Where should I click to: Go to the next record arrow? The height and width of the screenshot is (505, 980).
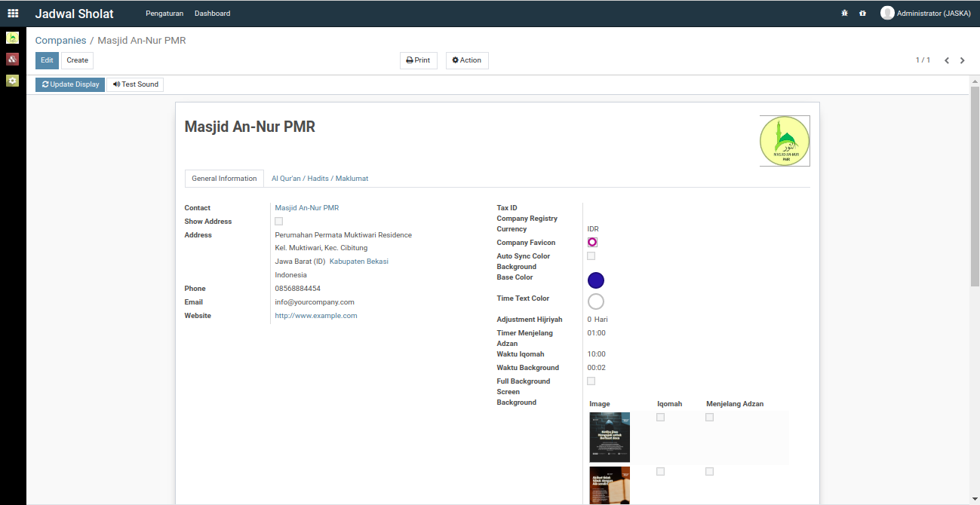click(x=963, y=60)
